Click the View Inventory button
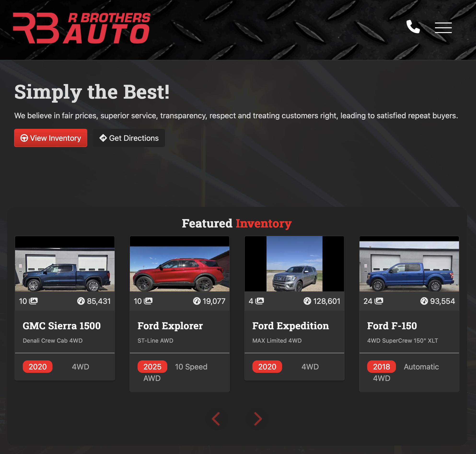Image resolution: width=476 pixels, height=454 pixels. [x=51, y=138]
